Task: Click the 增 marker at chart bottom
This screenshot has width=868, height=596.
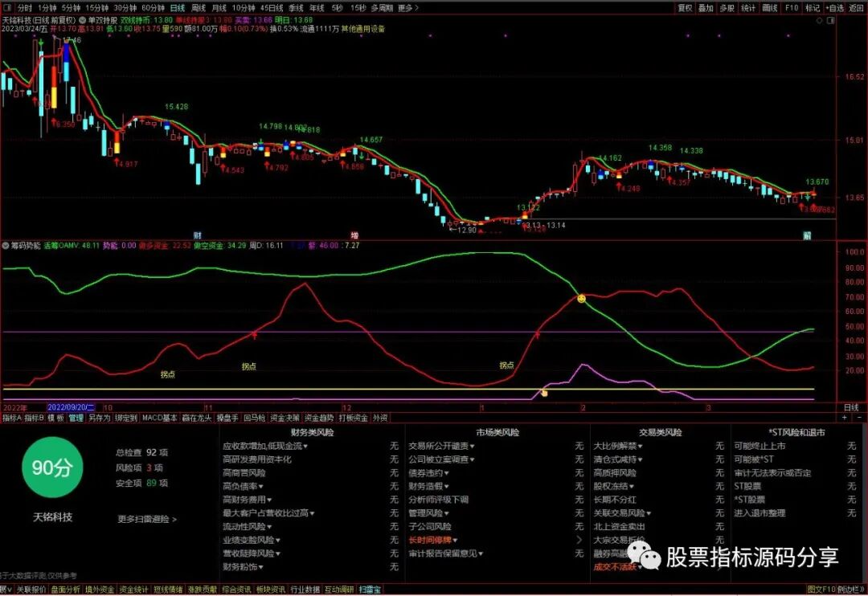Action: tap(355, 235)
